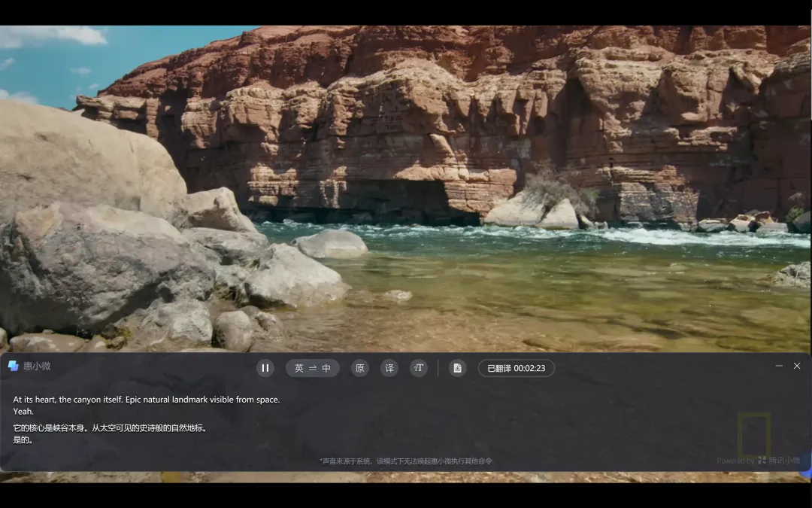The image size is (812, 508).
Task: Close the 惠小微 translation panel
Action: tap(797, 366)
